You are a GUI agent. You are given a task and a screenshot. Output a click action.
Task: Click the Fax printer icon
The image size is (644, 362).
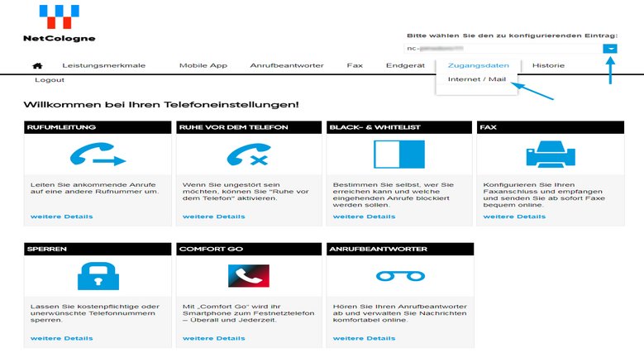(550, 155)
